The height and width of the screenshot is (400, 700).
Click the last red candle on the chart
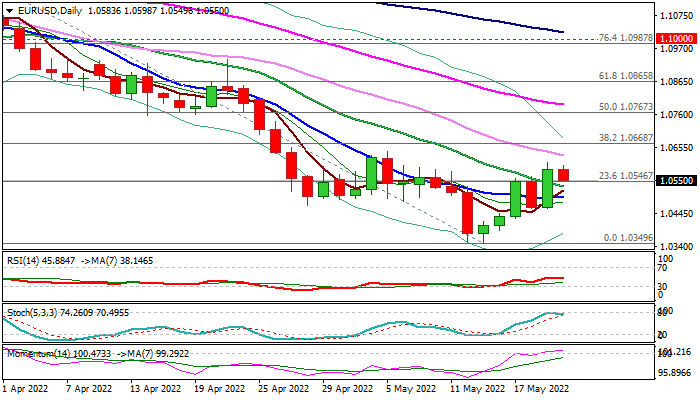[563, 175]
